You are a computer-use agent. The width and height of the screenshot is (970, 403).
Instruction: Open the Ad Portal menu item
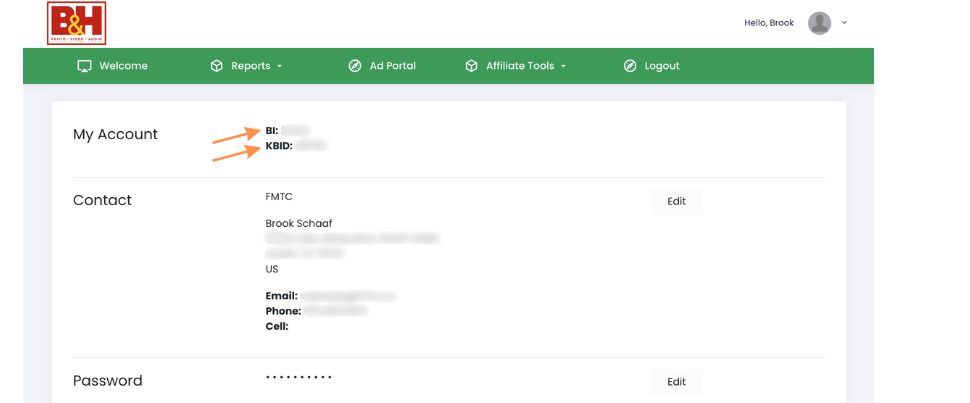pos(393,66)
